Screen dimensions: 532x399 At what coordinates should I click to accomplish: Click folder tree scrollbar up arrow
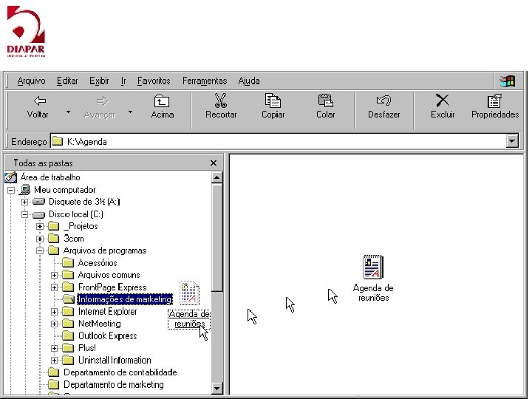point(216,177)
